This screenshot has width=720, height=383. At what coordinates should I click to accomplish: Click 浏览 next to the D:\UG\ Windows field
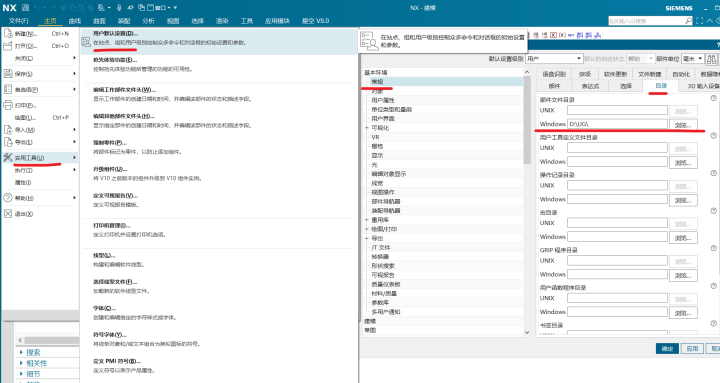tap(683, 125)
